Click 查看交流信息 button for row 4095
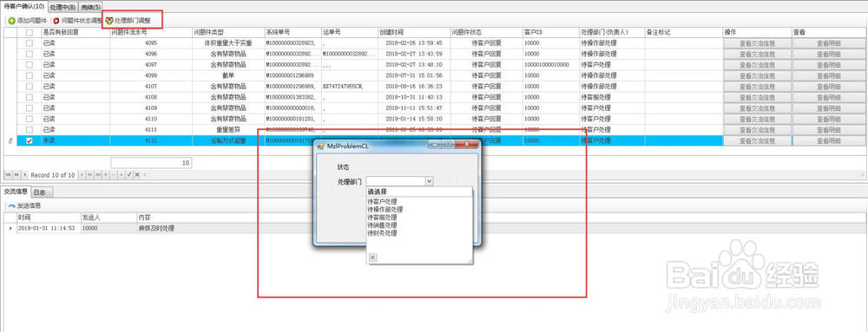The image size is (868, 332). tap(757, 42)
